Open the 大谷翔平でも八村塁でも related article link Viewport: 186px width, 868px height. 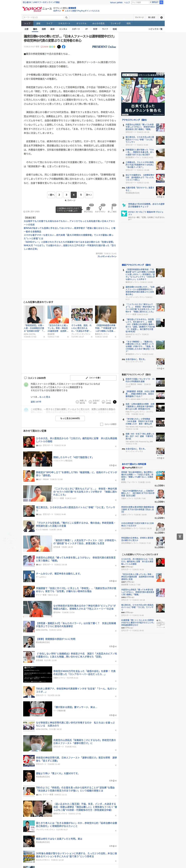tap(69, 223)
